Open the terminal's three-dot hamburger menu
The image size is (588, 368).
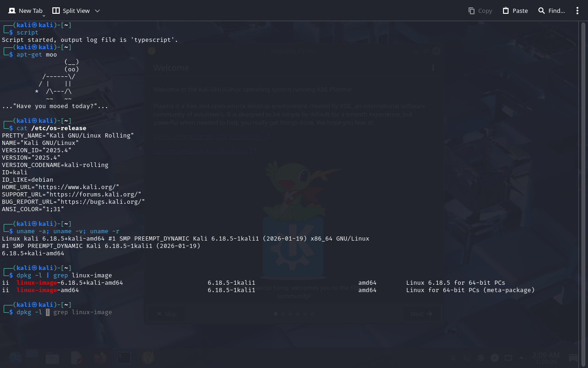click(x=577, y=11)
